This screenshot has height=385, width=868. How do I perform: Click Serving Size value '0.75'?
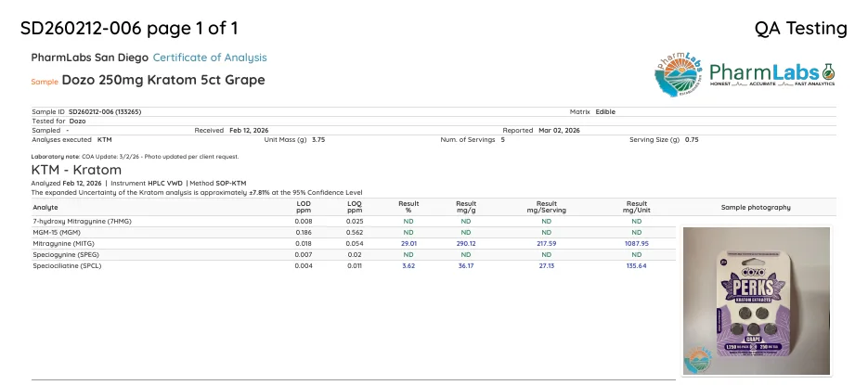click(692, 140)
